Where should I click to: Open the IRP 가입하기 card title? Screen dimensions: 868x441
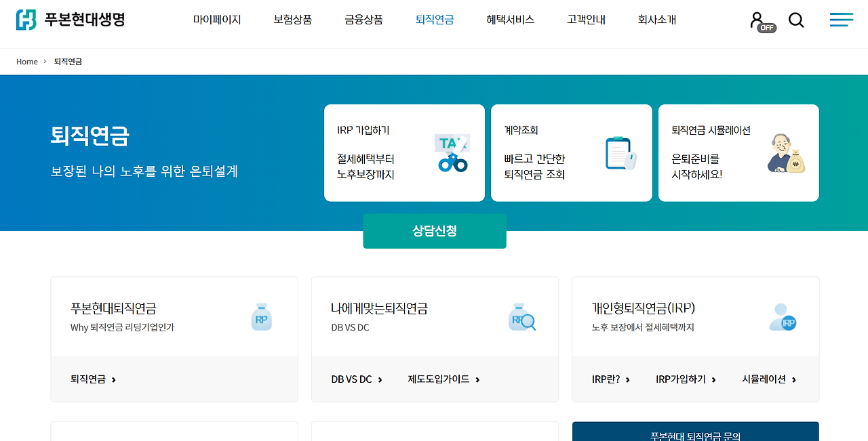pos(363,130)
